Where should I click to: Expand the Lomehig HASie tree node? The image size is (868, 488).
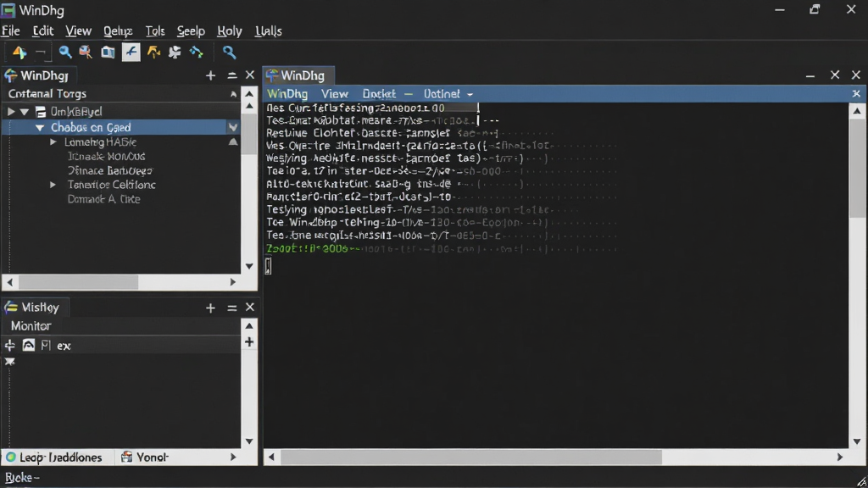click(x=53, y=142)
